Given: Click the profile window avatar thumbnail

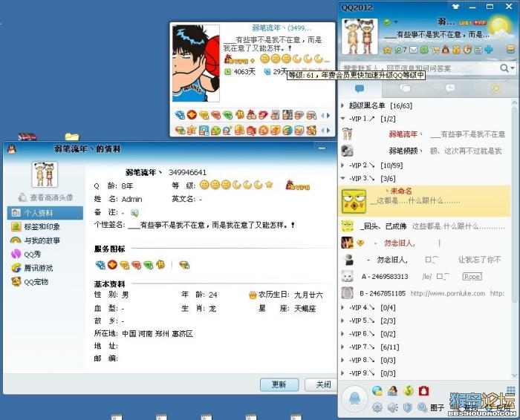Looking at the screenshot, I should pyautogui.click(x=45, y=174).
